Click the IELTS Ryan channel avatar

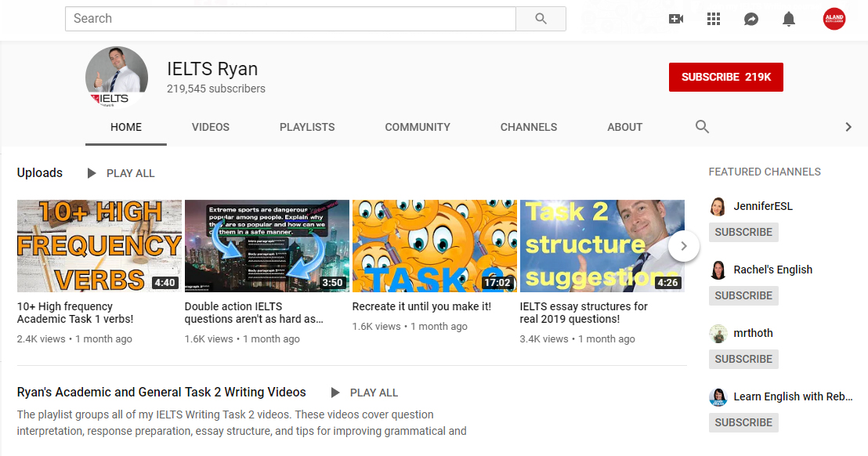point(117,78)
